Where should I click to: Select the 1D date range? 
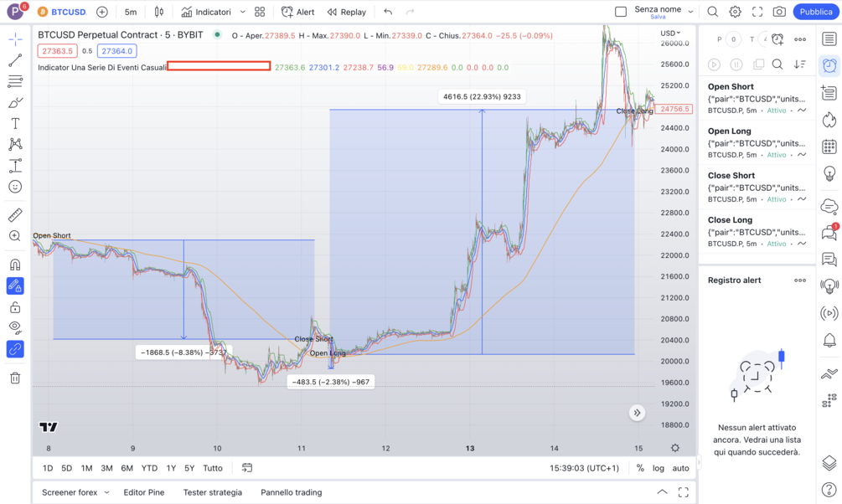(48, 468)
